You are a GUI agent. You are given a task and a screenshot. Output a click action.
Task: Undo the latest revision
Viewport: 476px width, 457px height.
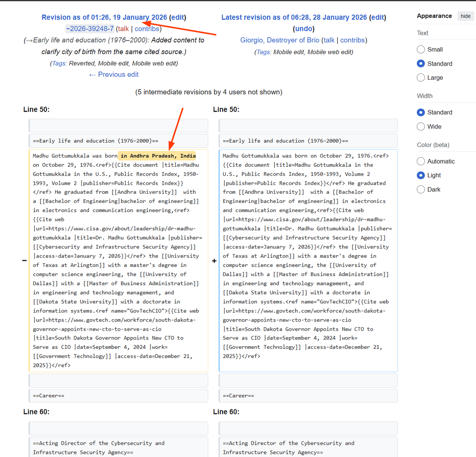point(303,29)
